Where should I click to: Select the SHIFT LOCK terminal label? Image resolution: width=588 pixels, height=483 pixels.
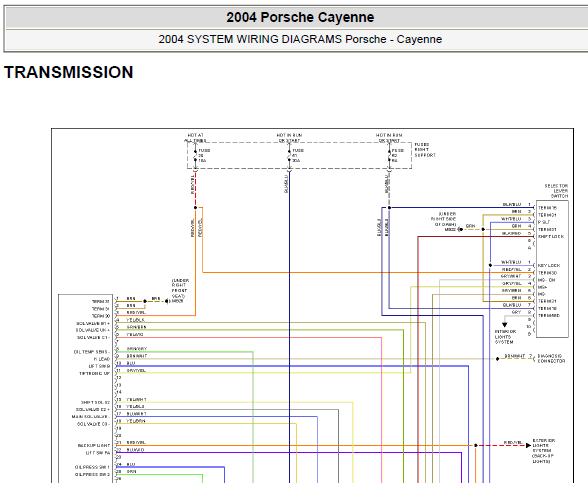point(551,237)
